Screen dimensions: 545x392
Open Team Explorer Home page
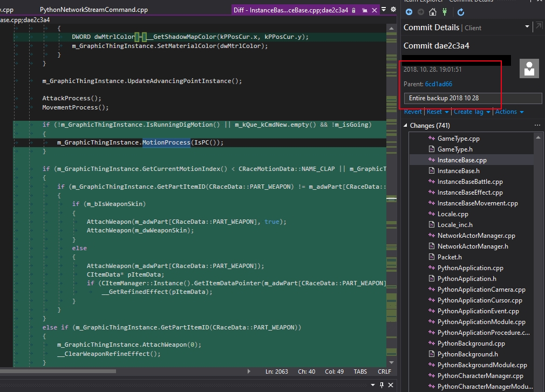tap(433, 12)
